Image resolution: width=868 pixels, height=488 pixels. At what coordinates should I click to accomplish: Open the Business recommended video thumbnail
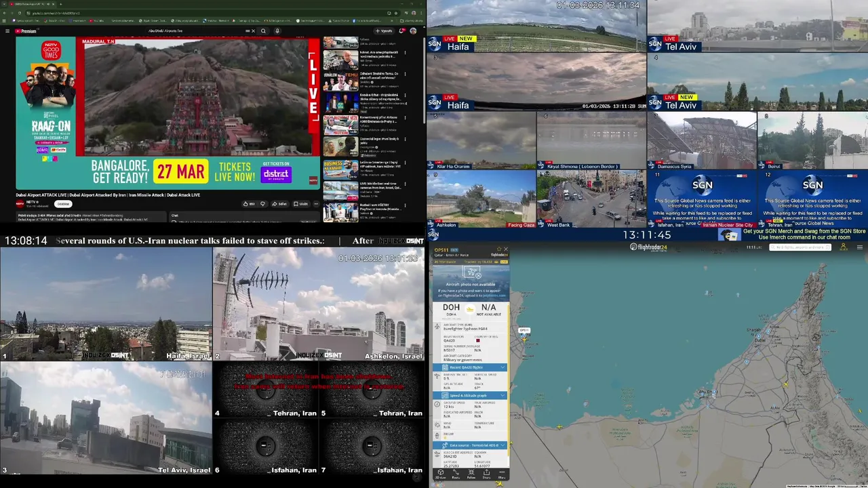coord(340,169)
